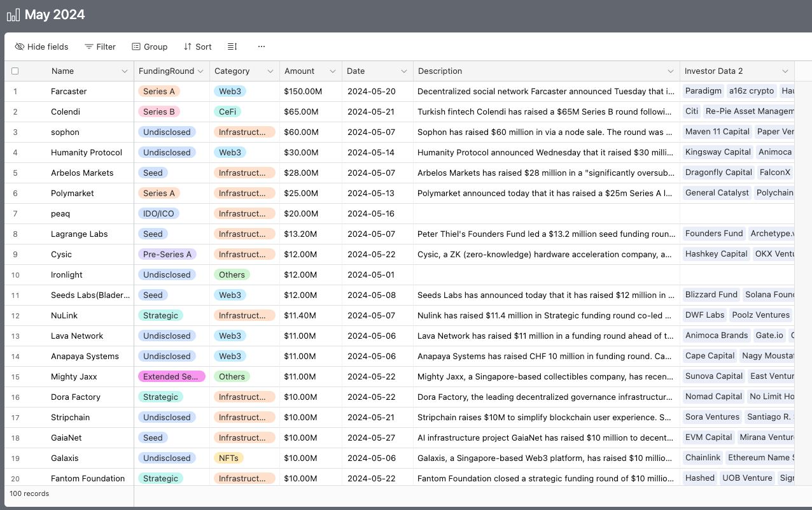Click the bar chart icon beside May 2024
The height and width of the screenshot is (510, 812).
[13, 14]
